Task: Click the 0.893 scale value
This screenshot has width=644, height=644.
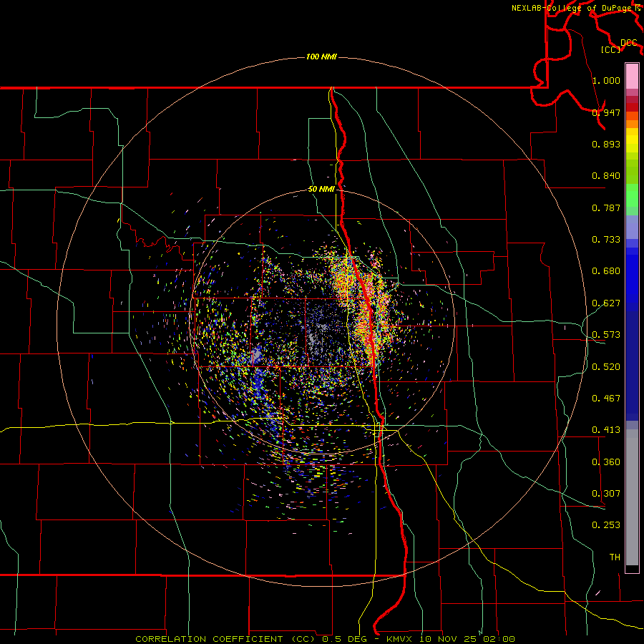Action: [x=606, y=144]
